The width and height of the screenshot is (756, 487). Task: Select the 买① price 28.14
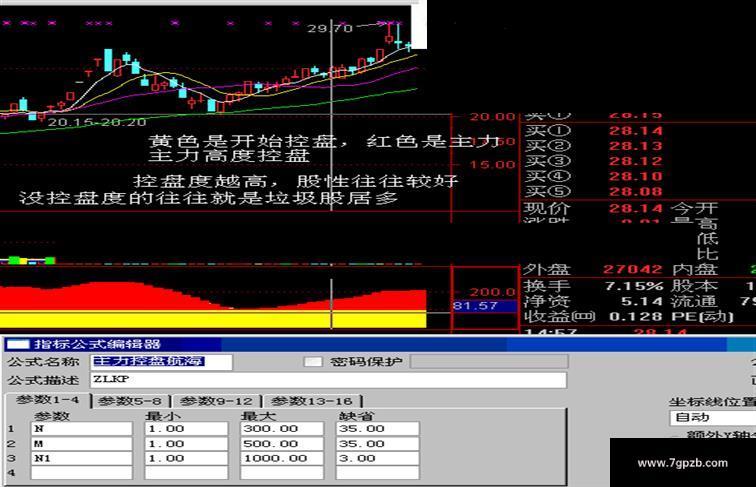click(x=635, y=131)
